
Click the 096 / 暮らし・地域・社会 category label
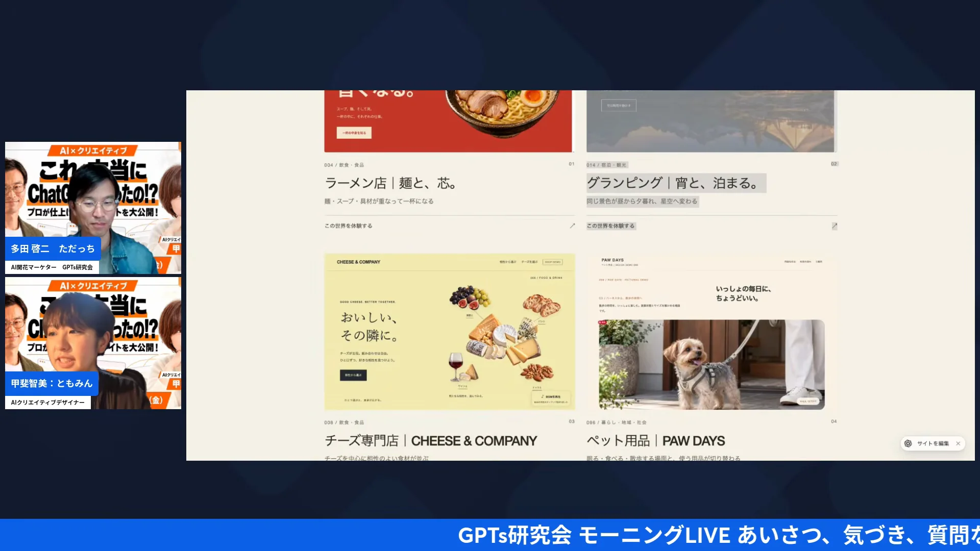(617, 422)
